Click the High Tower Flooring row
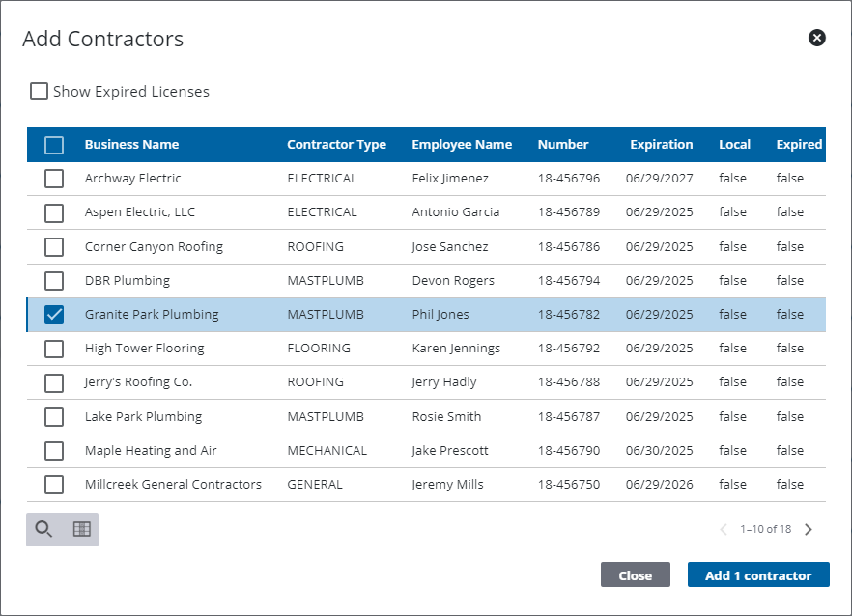Screen dimensions: 852x616 144,349
